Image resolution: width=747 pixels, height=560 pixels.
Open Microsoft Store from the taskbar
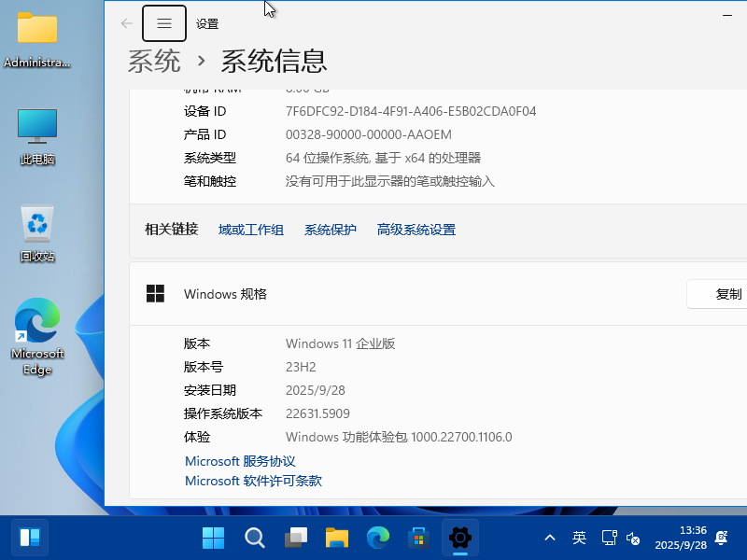[x=416, y=538]
